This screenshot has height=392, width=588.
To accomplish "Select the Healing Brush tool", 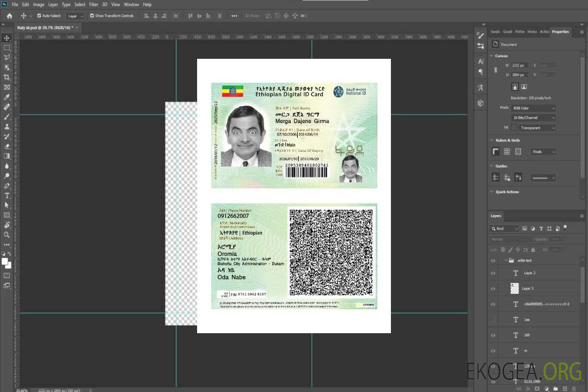I will tap(7, 107).
